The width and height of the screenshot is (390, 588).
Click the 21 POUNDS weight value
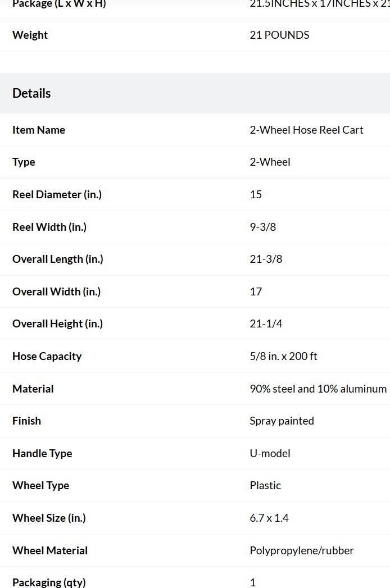[280, 35]
